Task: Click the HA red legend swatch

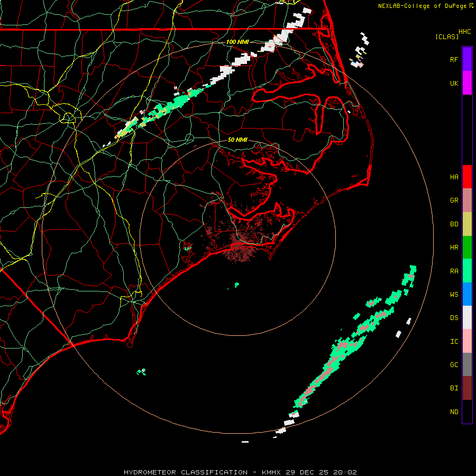Action: [x=467, y=177]
